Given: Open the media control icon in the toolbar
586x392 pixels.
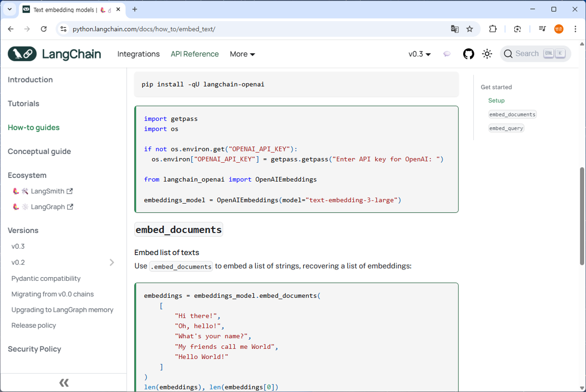Looking at the screenshot, I should click(x=542, y=29).
